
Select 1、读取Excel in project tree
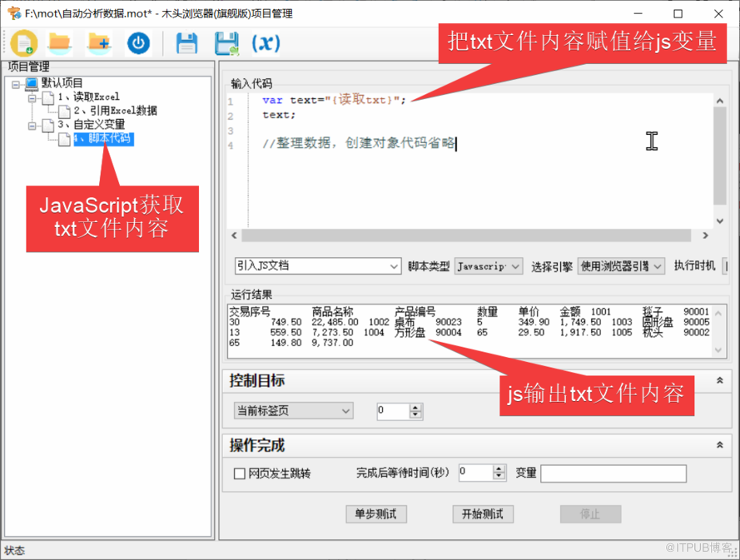pos(89,97)
